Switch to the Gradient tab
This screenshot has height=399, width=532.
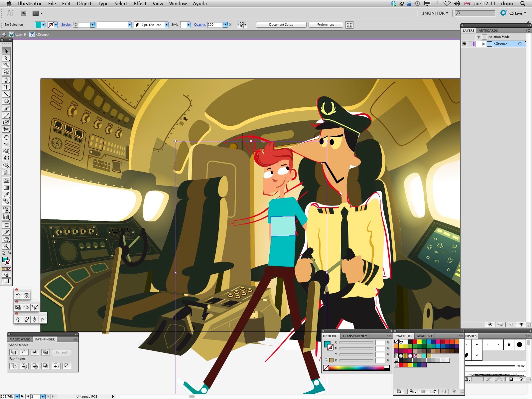coord(424,336)
